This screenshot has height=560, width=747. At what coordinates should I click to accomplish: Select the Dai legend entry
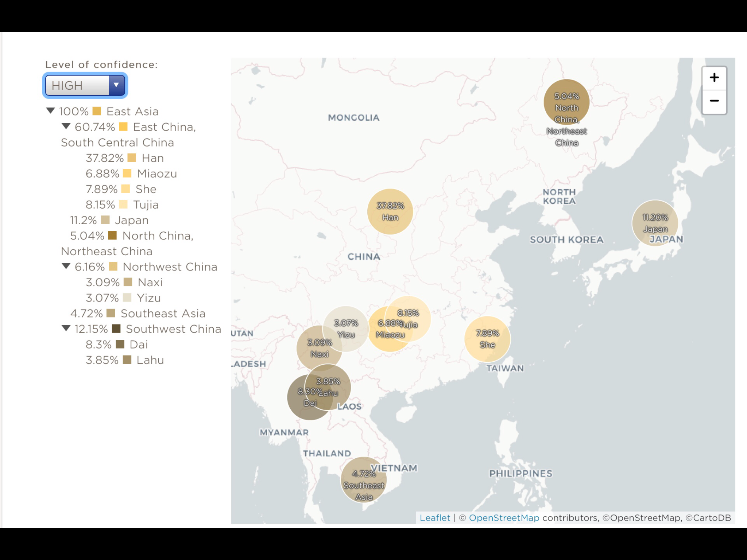[139, 345]
